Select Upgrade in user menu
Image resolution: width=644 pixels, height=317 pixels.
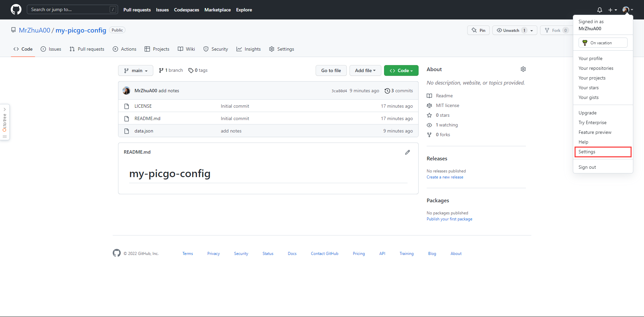603,113
